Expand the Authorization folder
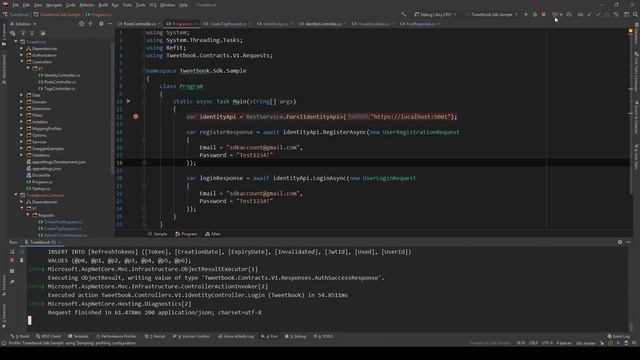This screenshot has width=640, height=360. coord(22,55)
